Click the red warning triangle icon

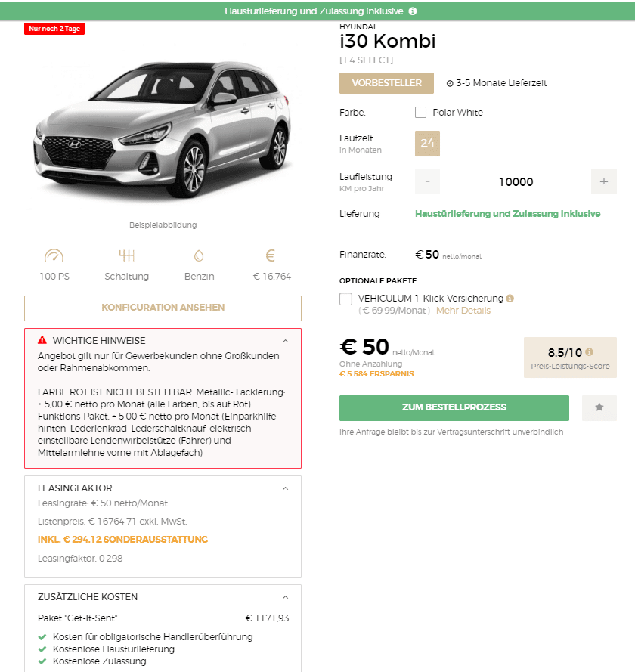[42, 340]
